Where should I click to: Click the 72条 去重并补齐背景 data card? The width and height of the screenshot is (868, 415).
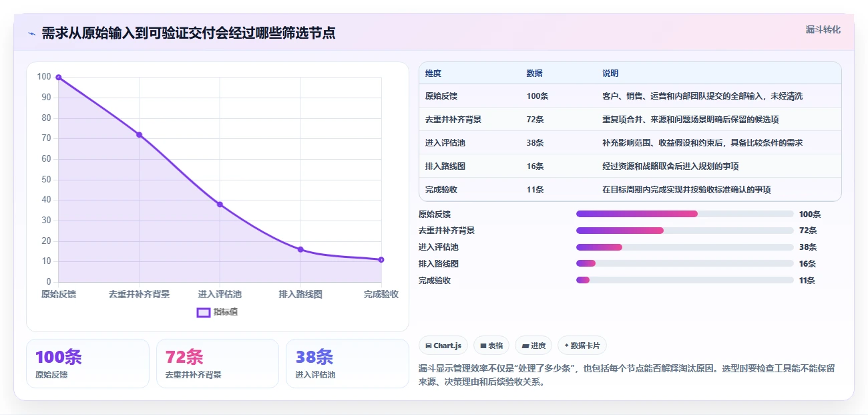point(218,364)
